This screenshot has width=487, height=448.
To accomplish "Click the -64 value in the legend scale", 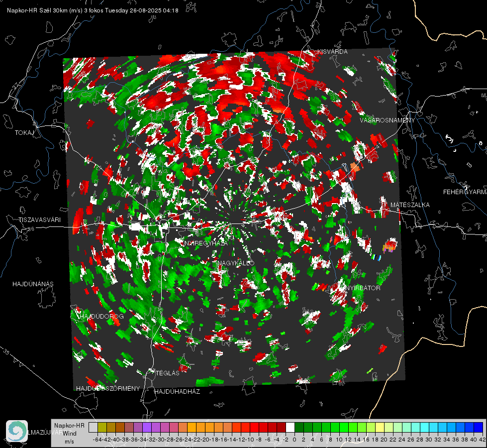I will pyautogui.click(x=97, y=440).
